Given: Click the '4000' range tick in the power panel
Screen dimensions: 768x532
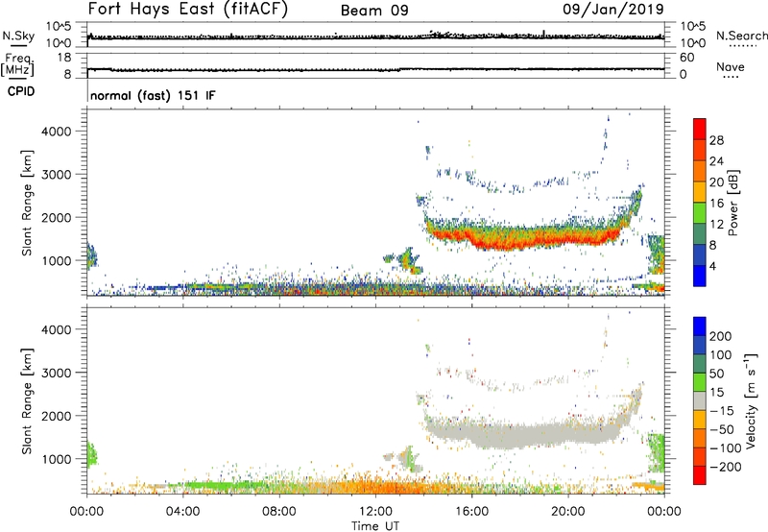Looking at the screenshot, I should tap(57, 132).
